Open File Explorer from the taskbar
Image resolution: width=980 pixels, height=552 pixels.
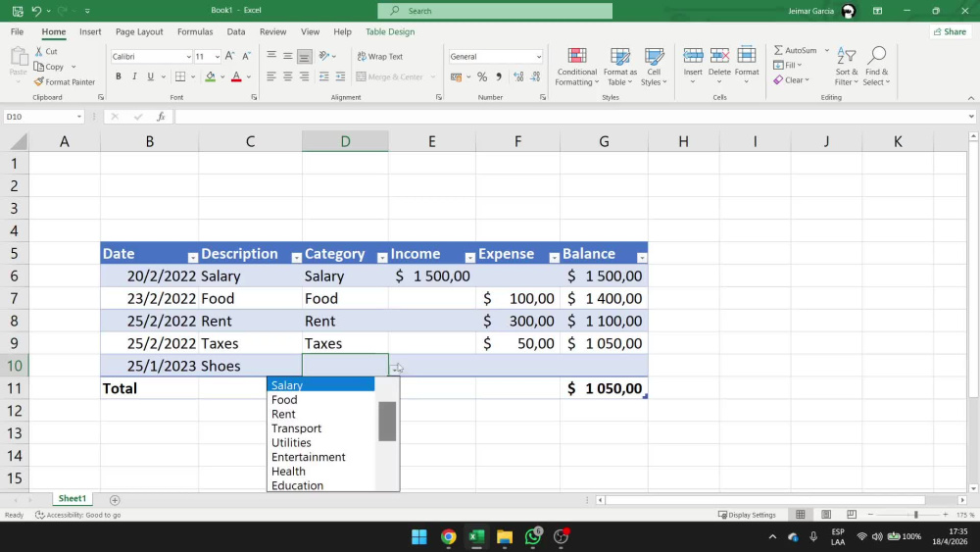tap(505, 536)
